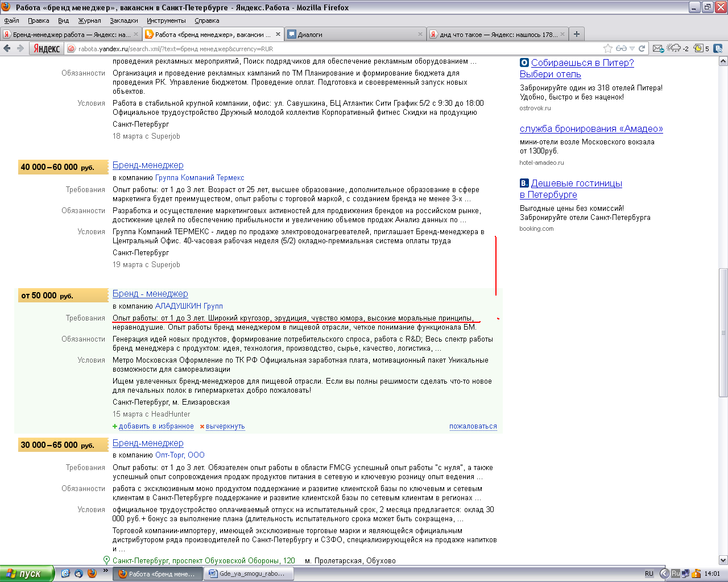Screen dimensions: 728x582
Task: Open 'Бренд-менеджер' vacancy at Опт-Торг
Action: [148, 443]
